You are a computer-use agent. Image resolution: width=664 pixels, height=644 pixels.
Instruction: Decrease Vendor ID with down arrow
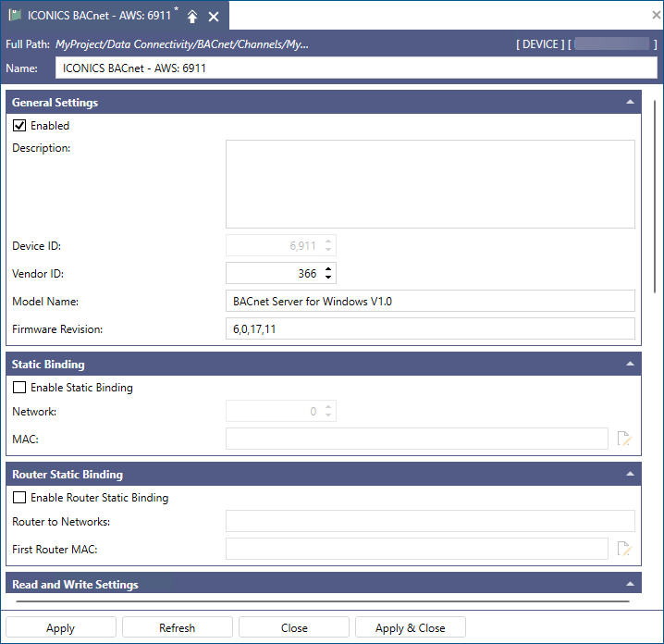tap(328, 277)
